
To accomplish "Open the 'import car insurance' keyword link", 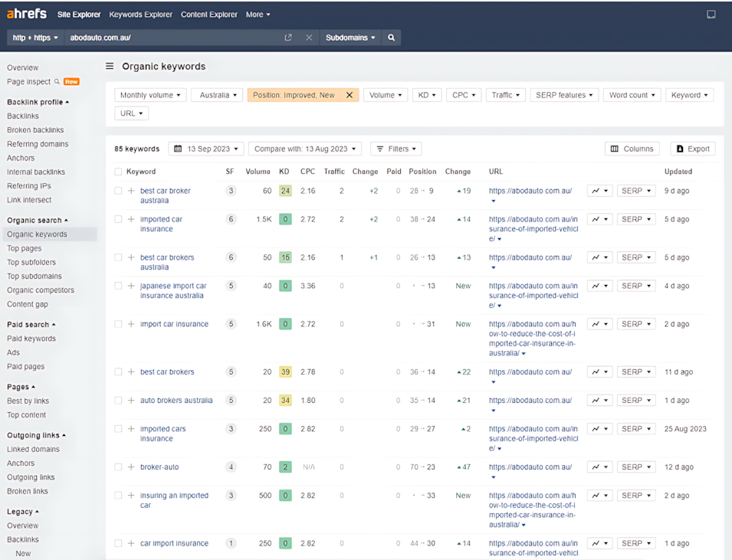I will [174, 324].
